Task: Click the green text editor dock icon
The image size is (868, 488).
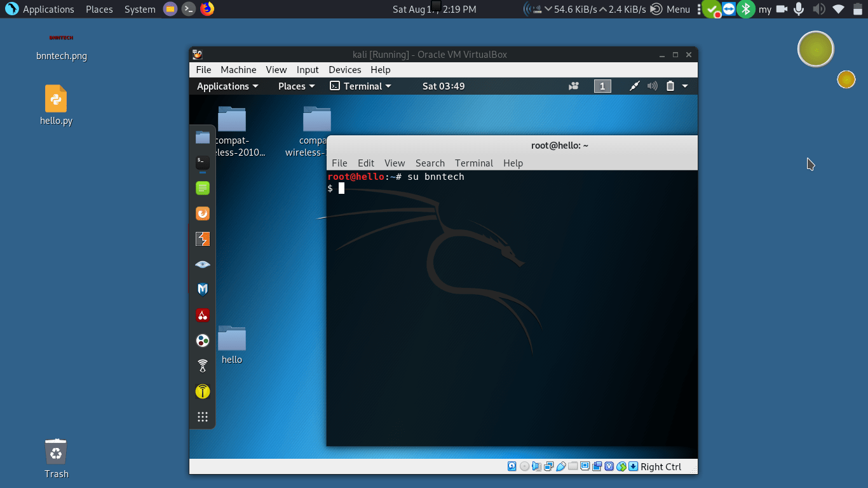Action: 203,188
